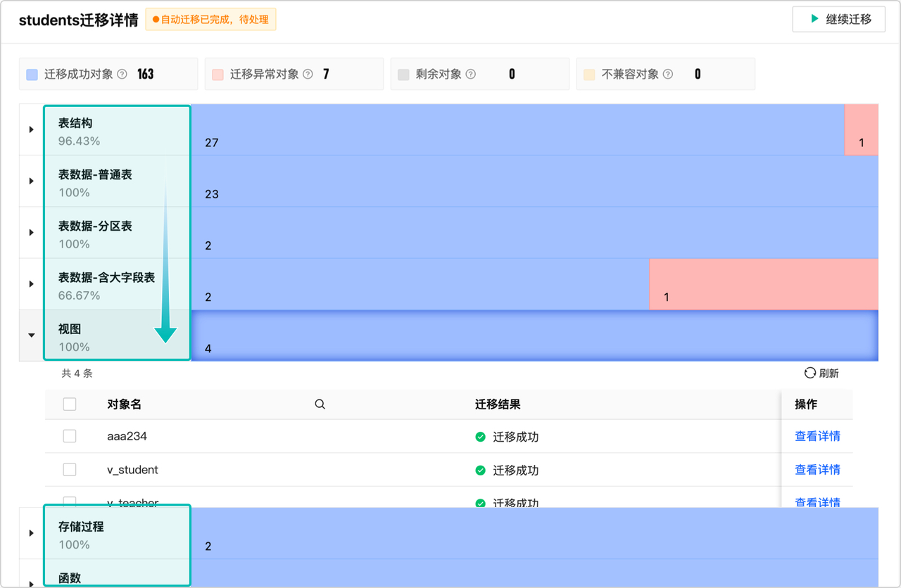Click the pink error segment of the 表数据-含大字段表 bar
This screenshot has height=588, width=901.
(x=763, y=283)
